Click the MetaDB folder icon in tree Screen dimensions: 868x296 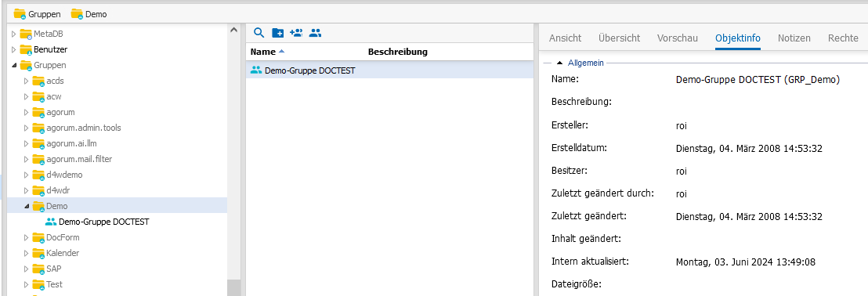26,34
